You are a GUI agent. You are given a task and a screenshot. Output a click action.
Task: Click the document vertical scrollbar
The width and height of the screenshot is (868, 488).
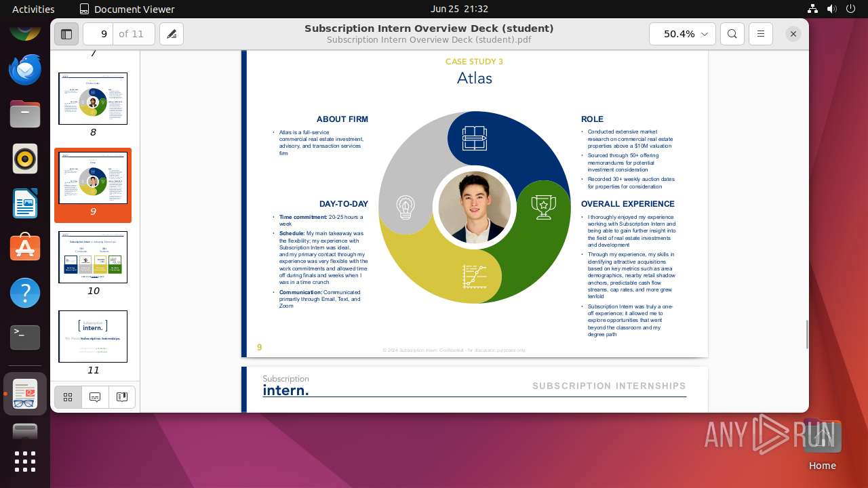806,335
